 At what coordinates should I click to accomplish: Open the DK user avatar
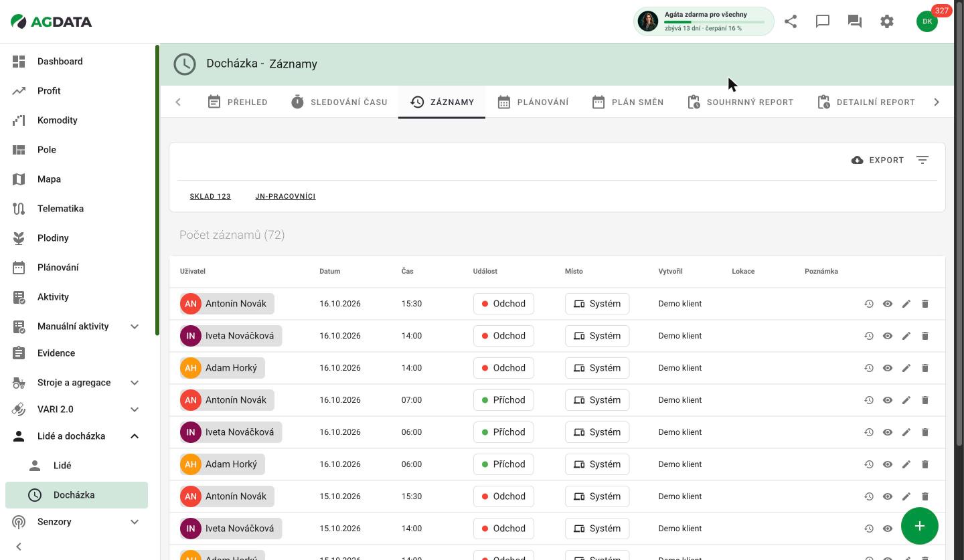point(927,21)
